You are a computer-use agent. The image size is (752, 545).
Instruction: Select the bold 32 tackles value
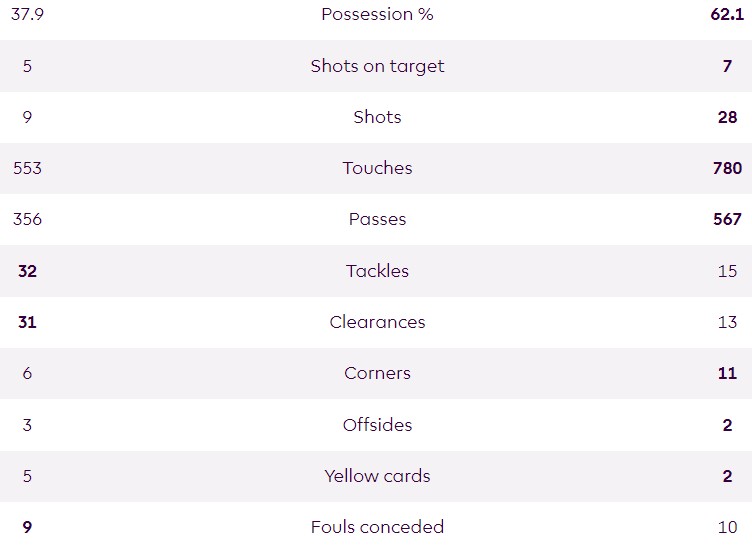point(27,271)
